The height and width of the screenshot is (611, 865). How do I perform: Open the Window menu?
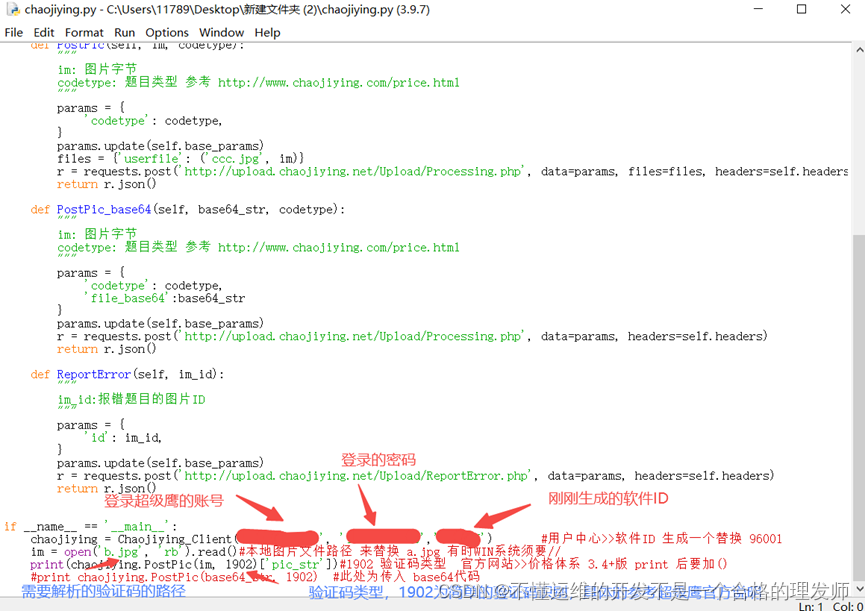(x=221, y=33)
